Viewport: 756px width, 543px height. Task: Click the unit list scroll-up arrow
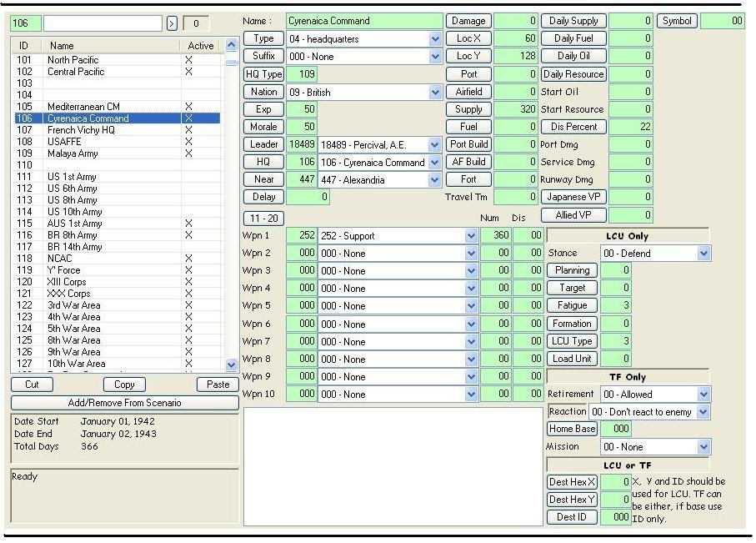pyautogui.click(x=232, y=45)
